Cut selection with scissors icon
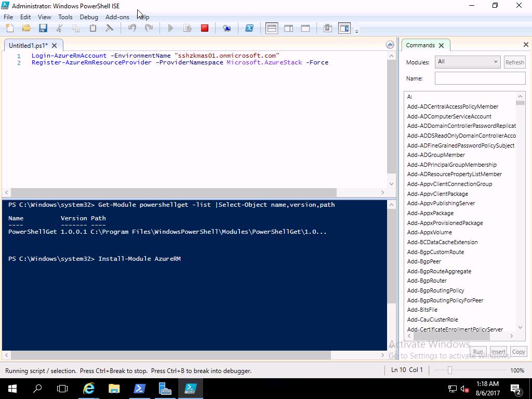The height and width of the screenshot is (399, 532). 60,28
